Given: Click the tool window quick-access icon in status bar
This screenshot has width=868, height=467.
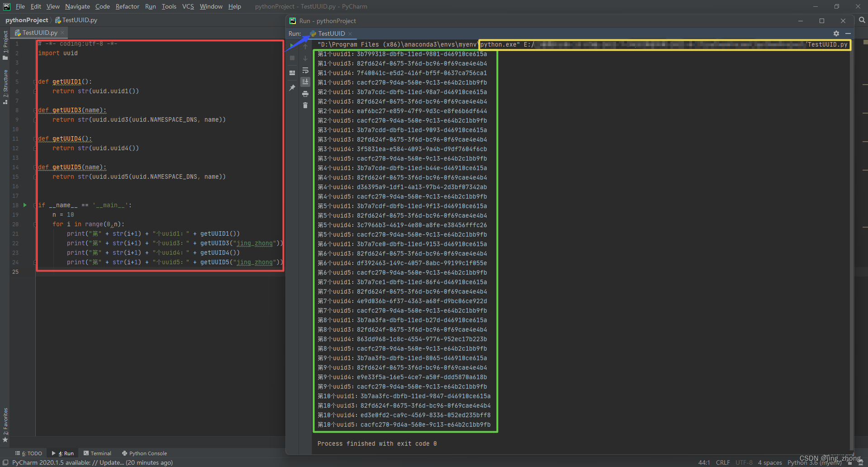Looking at the screenshot, I should 5,462.
